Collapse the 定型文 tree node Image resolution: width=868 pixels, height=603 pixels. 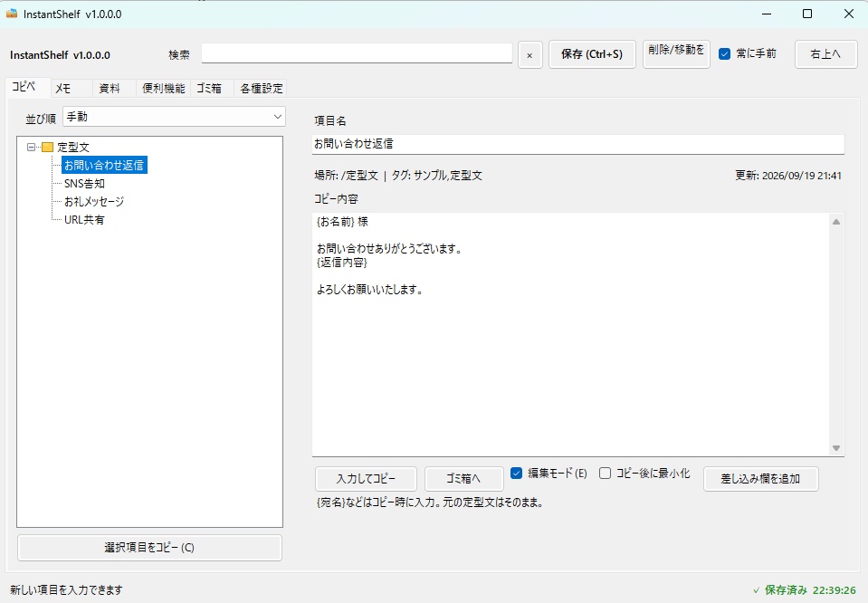point(31,148)
